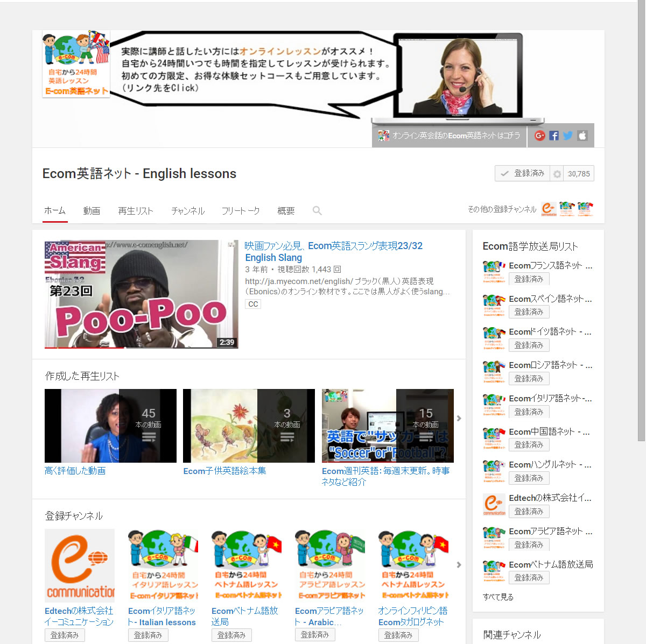Open Ecomイタリア語ネット - Italian lessons channel link
This screenshot has width=646, height=644.
(162, 617)
